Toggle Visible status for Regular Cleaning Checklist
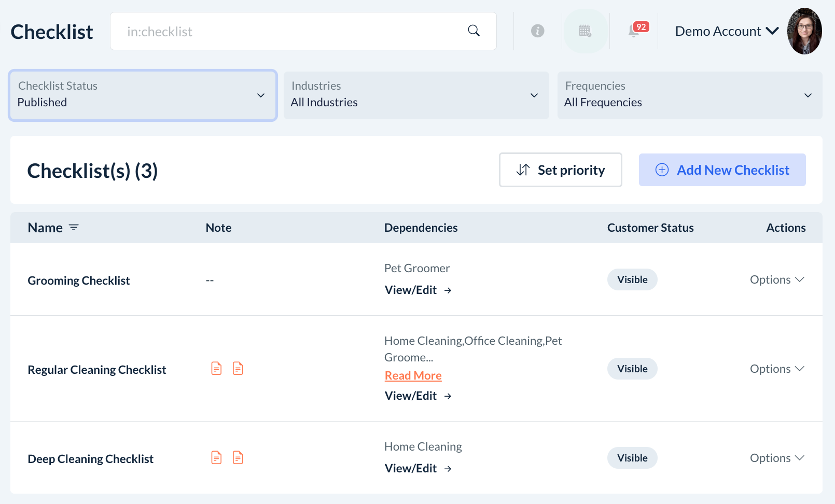The image size is (835, 504). point(632,369)
